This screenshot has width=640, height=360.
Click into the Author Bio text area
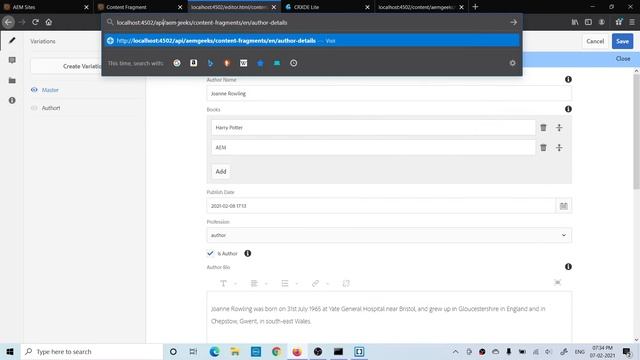389,318
